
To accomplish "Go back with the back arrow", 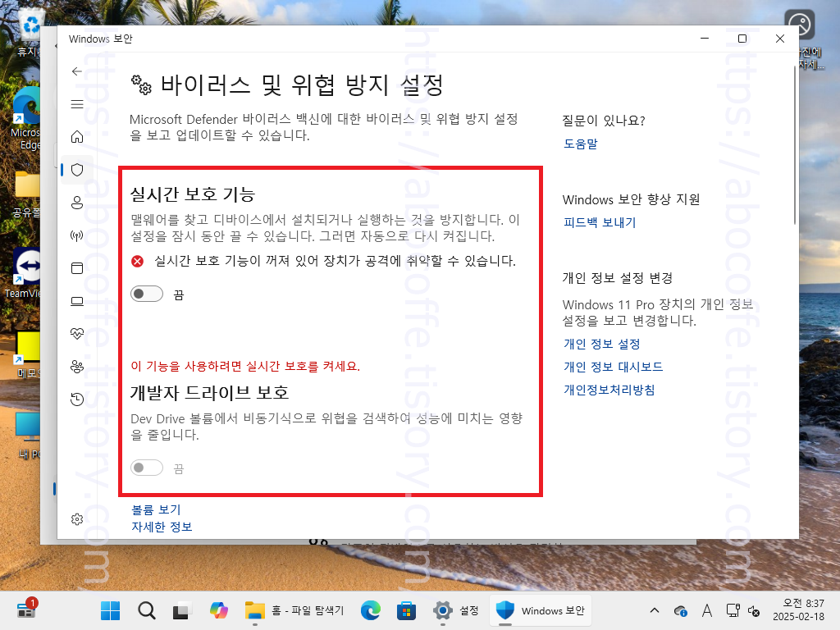I will 77,71.
